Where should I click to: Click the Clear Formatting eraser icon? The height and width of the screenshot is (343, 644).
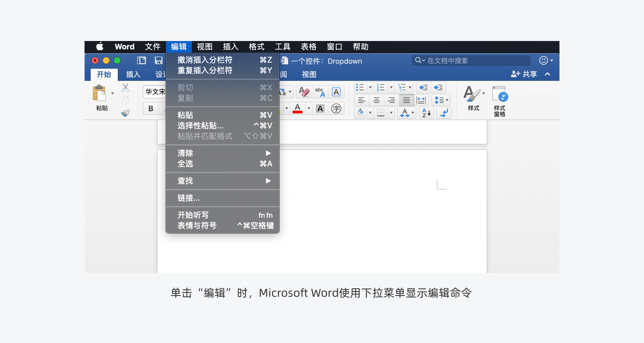click(x=304, y=92)
